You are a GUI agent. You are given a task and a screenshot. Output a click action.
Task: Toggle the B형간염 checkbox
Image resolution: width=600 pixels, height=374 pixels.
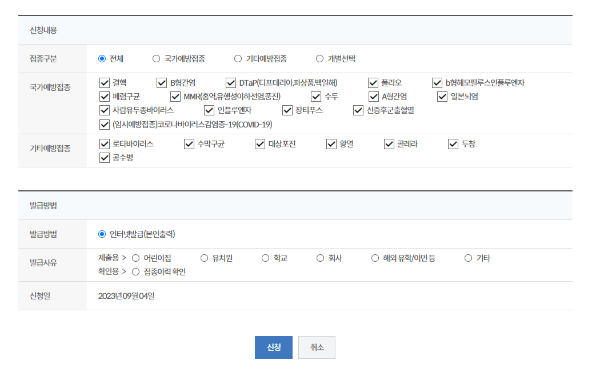[162, 83]
